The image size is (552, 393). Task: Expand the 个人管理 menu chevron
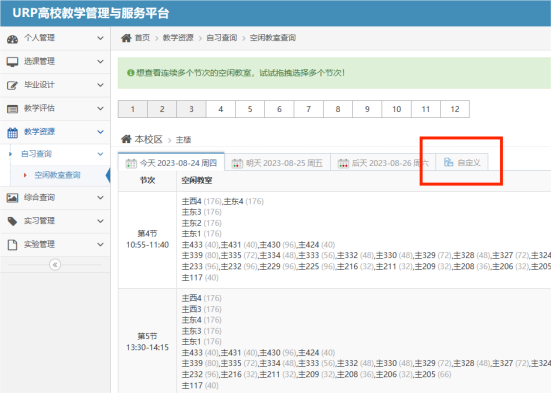[x=100, y=38]
